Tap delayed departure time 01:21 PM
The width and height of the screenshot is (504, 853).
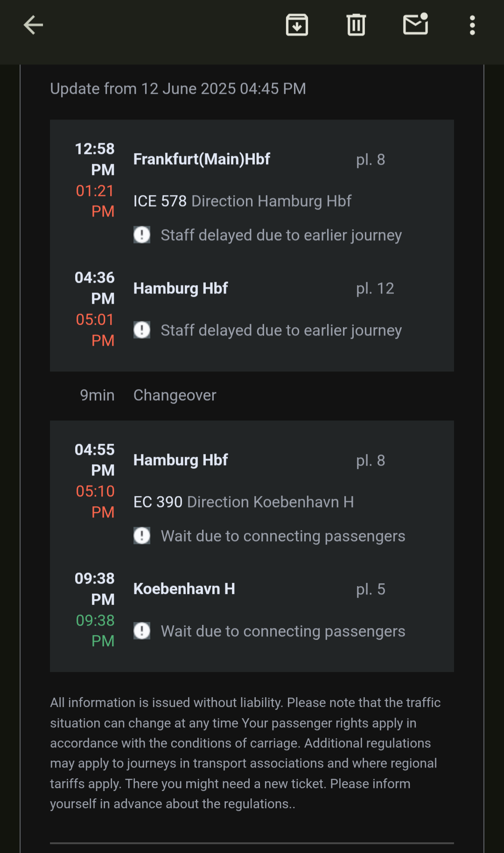95,201
